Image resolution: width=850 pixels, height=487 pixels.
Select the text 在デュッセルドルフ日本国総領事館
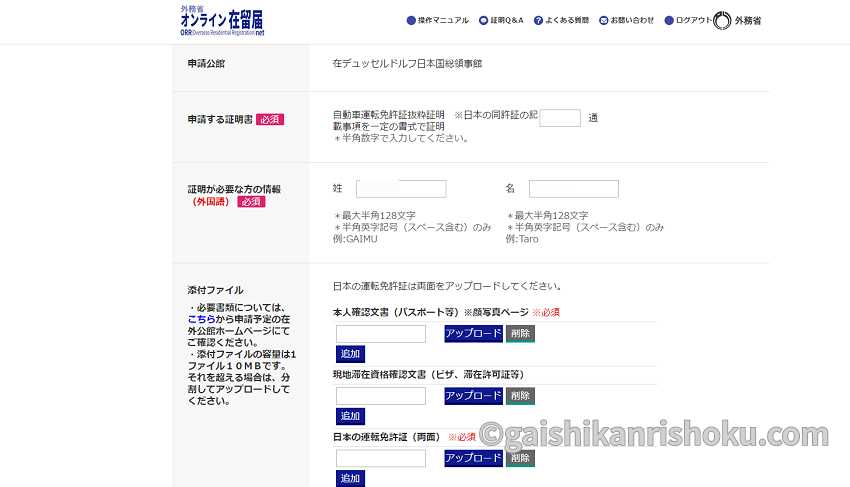407,63
